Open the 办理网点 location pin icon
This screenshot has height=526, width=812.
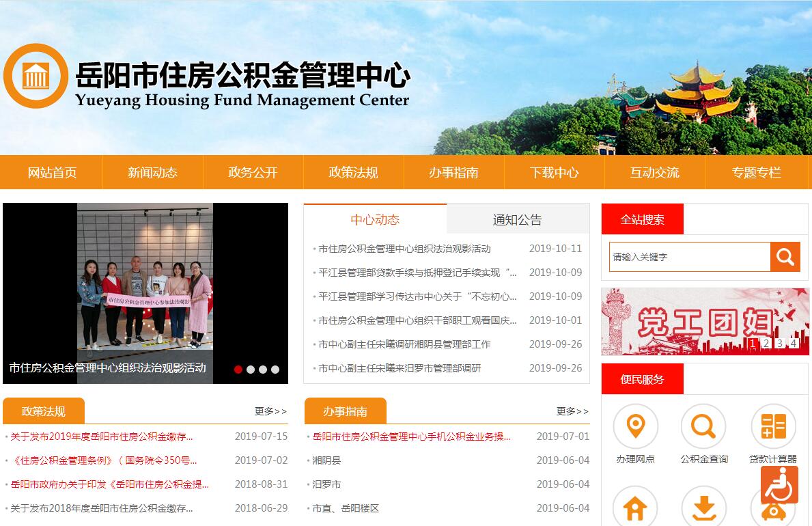click(x=635, y=426)
